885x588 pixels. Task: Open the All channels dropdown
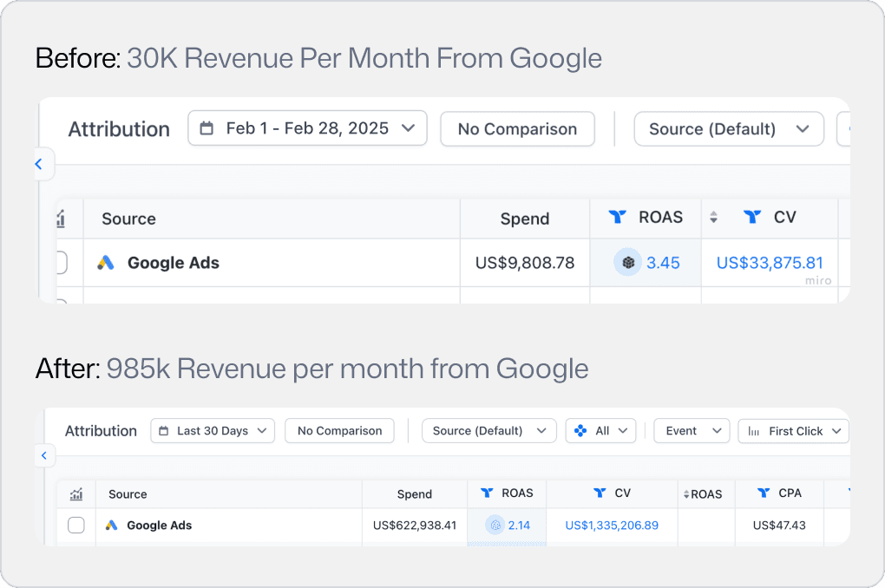(600, 430)
